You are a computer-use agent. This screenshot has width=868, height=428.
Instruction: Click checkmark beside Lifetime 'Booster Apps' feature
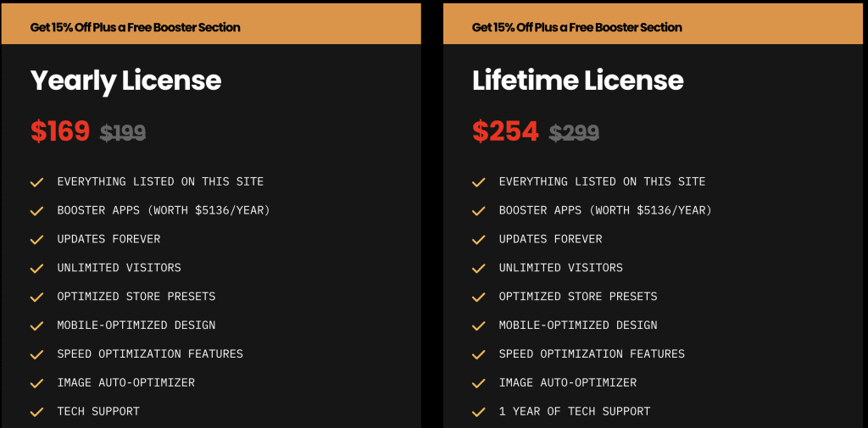pyautogui.click(x=479, y=211)
